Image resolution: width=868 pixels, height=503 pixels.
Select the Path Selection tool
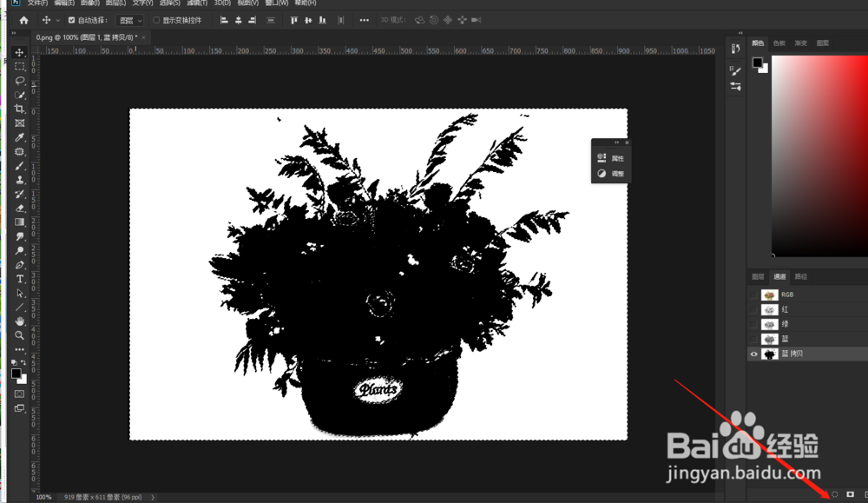(x=19, y=293)
